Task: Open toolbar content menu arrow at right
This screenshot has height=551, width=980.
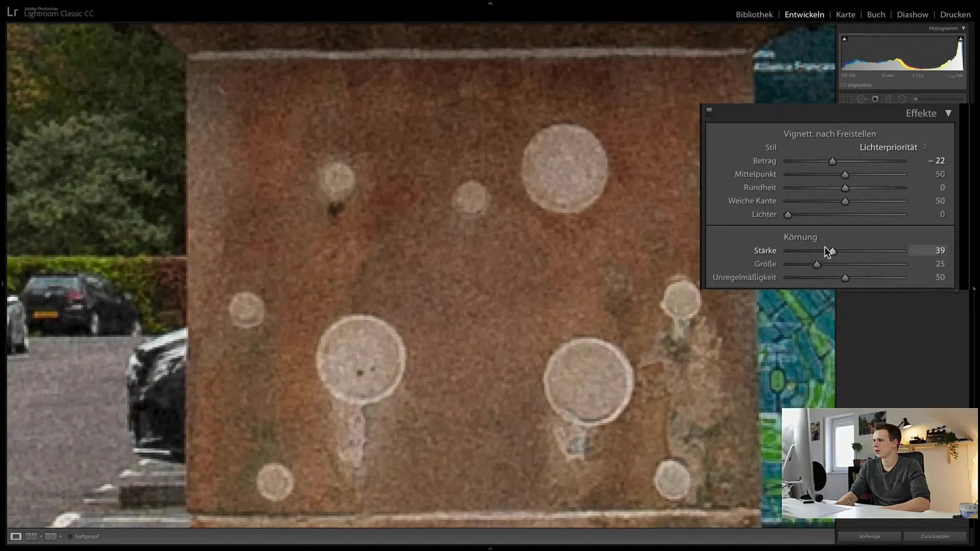Action: (x=828, y=536)
